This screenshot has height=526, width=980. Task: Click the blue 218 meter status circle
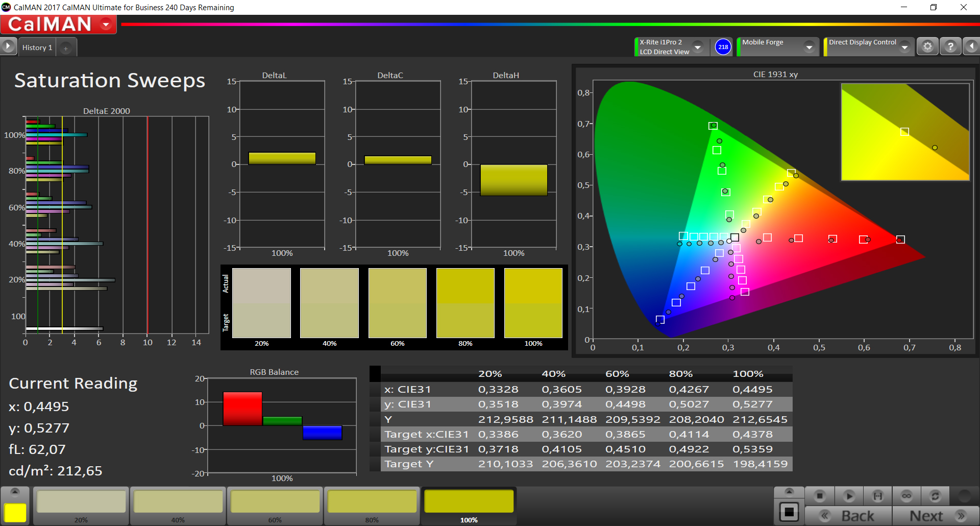click(723, 47)
